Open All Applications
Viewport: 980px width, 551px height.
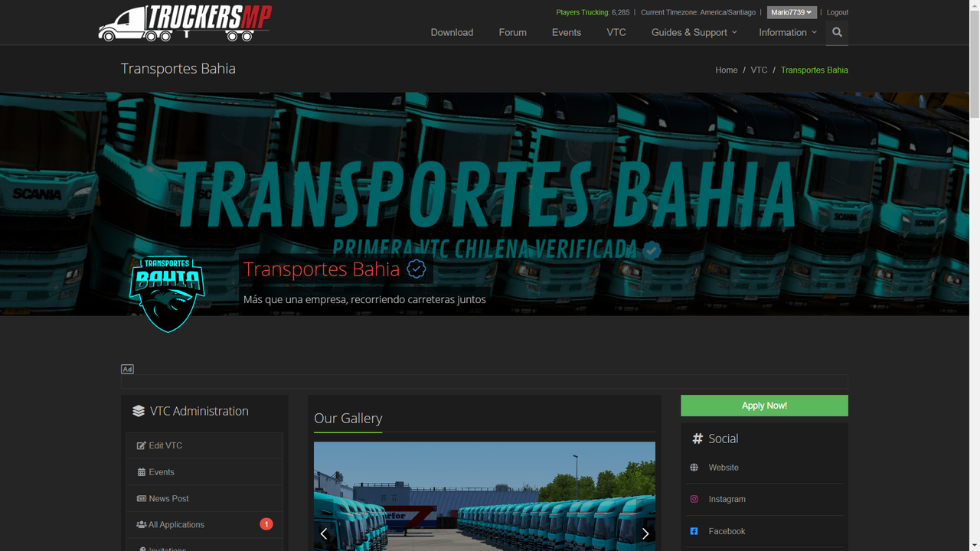coord(204,524)
